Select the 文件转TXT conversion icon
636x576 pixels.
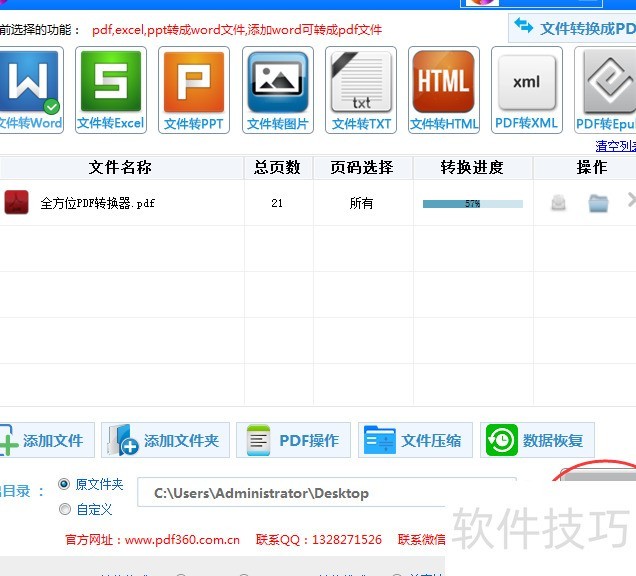pyautogui.click(x=361, y=90)
